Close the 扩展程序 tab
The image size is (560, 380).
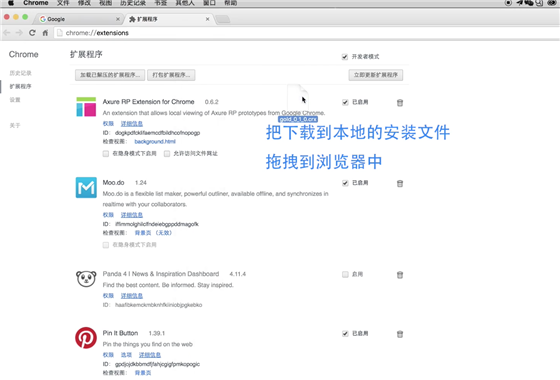point(208,19)
